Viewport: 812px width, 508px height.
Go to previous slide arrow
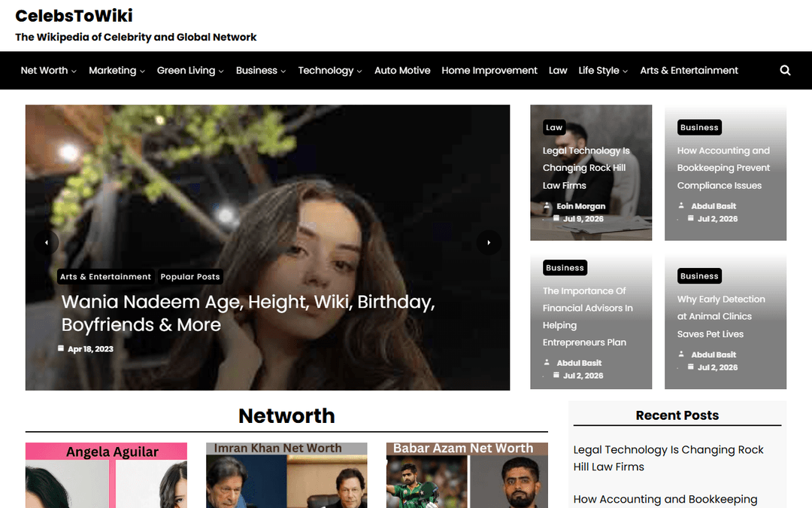46,242
